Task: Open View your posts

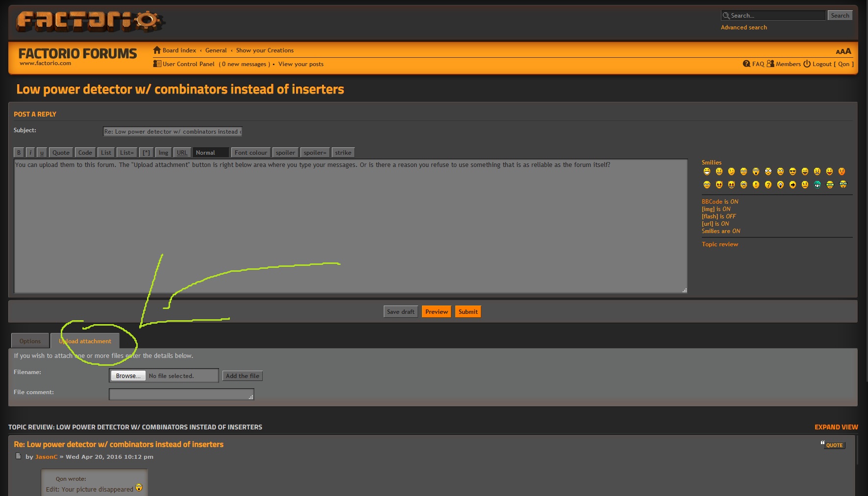Action: (301, 64)
